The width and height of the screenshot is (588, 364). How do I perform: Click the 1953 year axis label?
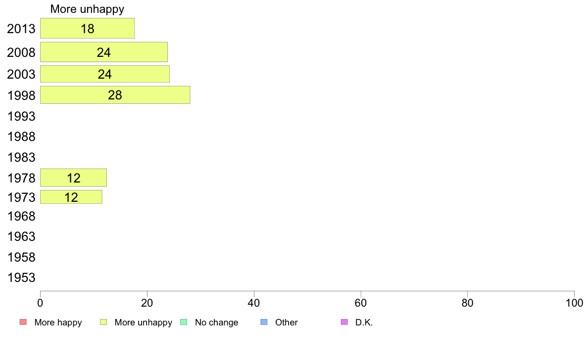coord(21,277)
